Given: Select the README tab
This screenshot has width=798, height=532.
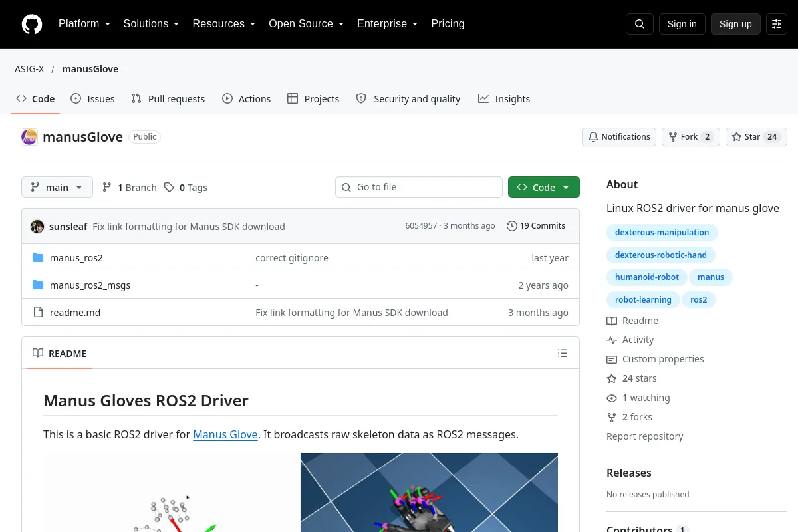Looking at the screenshot, I should pos(60,354).
